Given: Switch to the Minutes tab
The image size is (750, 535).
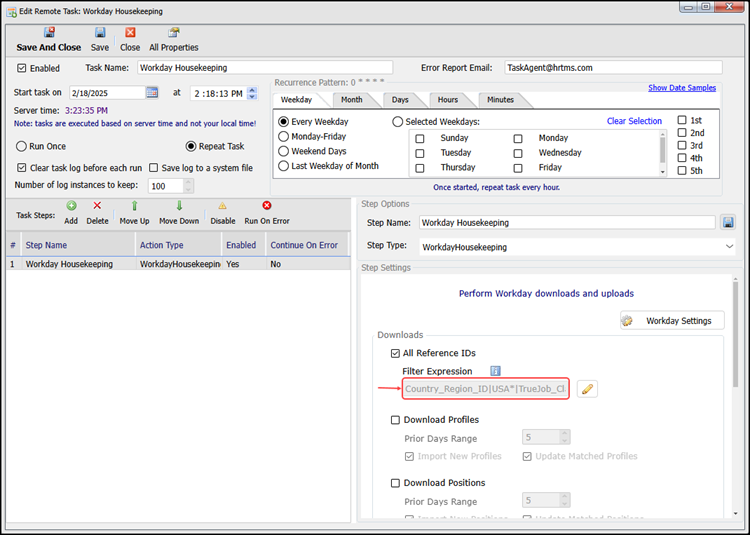Looking at the screenshot, I should pyautogui.click(x=501, y=99).
